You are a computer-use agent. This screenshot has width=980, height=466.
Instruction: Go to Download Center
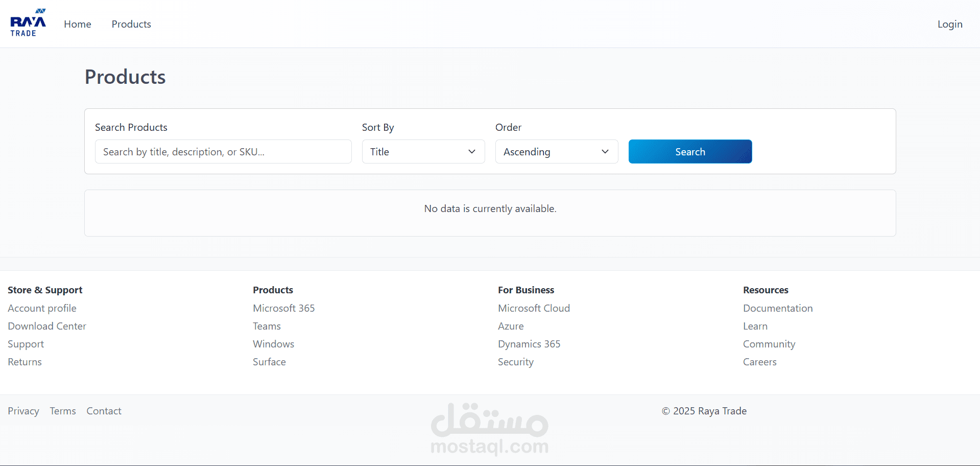pos(47,326)
